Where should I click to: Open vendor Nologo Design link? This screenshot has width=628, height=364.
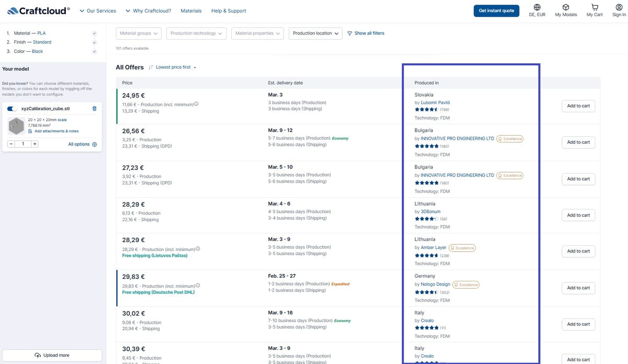click(x=435, y=285)
